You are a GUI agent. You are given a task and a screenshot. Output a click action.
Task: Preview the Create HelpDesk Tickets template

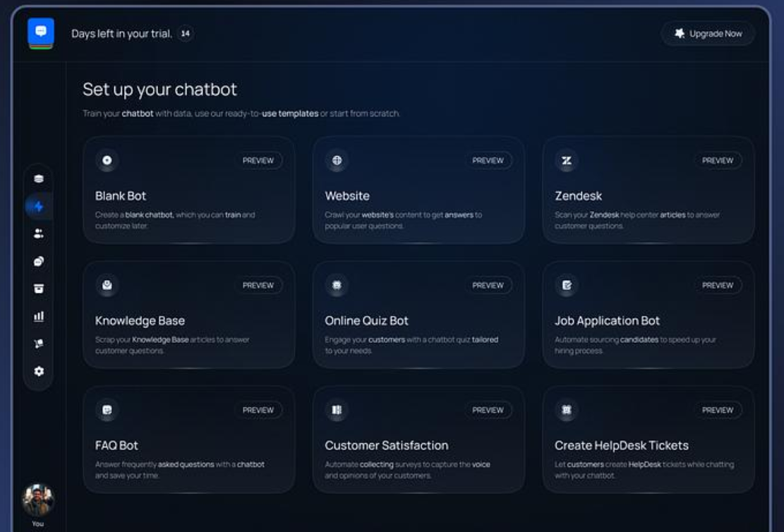pyautogui.click(x=718, y=410)
